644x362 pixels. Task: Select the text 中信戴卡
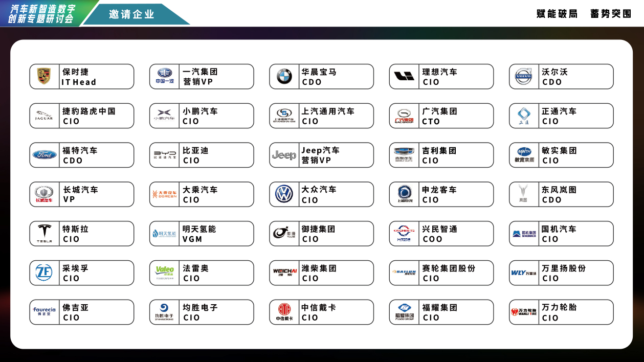(319, 307)
